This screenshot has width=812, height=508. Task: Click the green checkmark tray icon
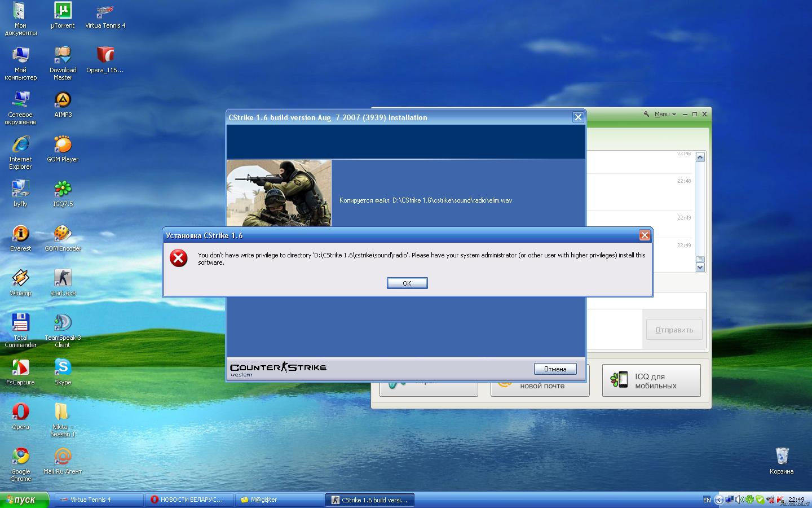tap(760, 500)
